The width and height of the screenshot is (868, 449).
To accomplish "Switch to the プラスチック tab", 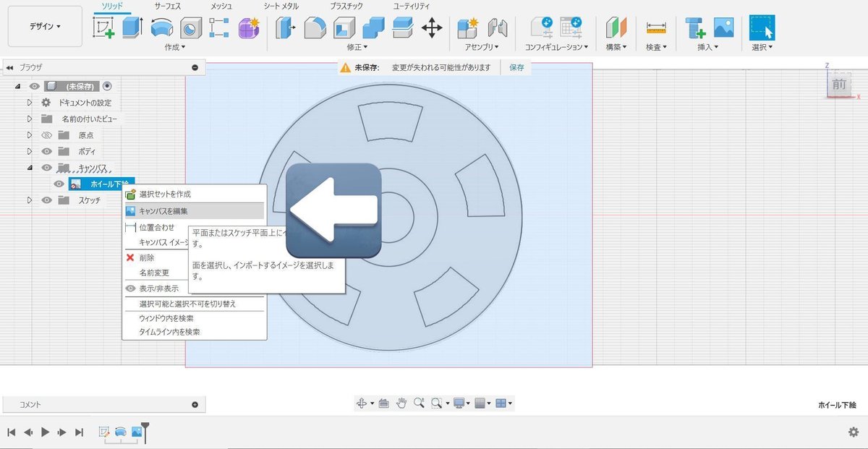I will point(347,6).
